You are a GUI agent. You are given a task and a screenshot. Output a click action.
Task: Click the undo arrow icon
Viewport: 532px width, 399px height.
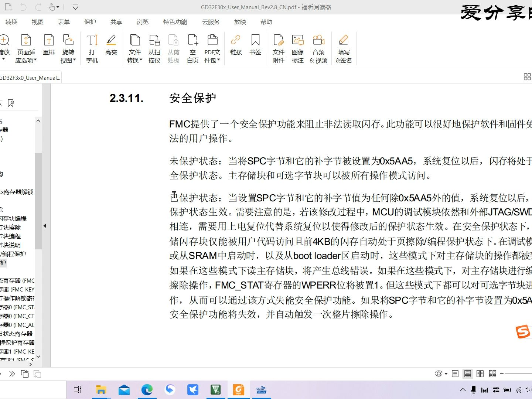click(23, 7)
